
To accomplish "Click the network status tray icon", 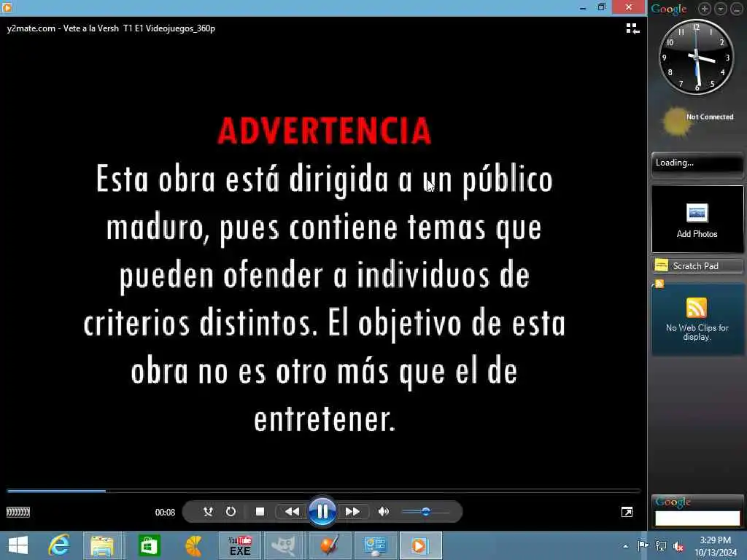I will [661, 546].
